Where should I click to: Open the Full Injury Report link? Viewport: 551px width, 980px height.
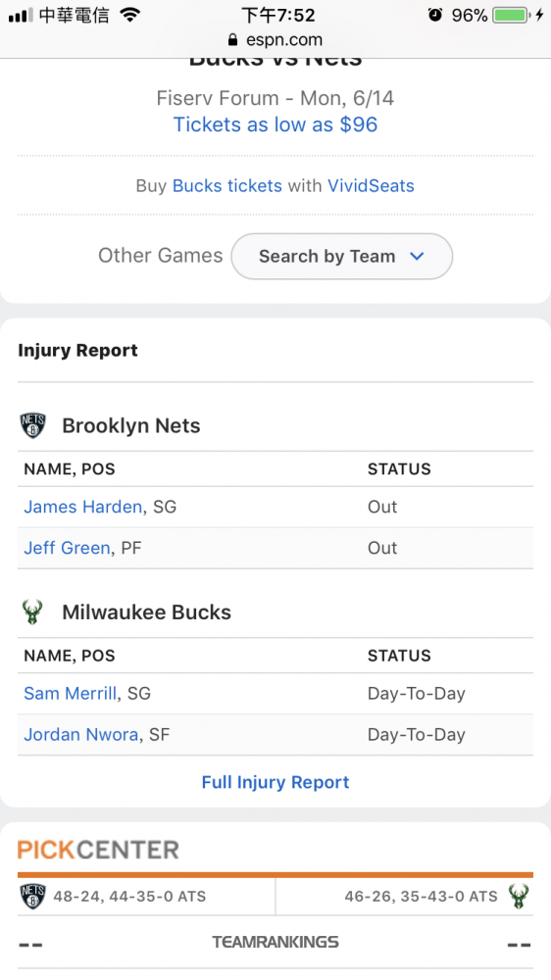(x=275, y=782)
